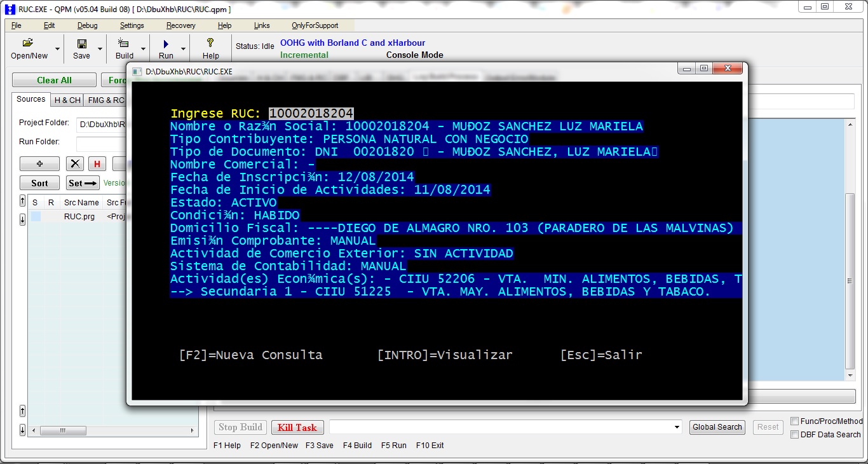Open the Edit menu
Image resolution: width=868 pixels, height=464 pixels.
pyautogui.click(x=49, y=25)
